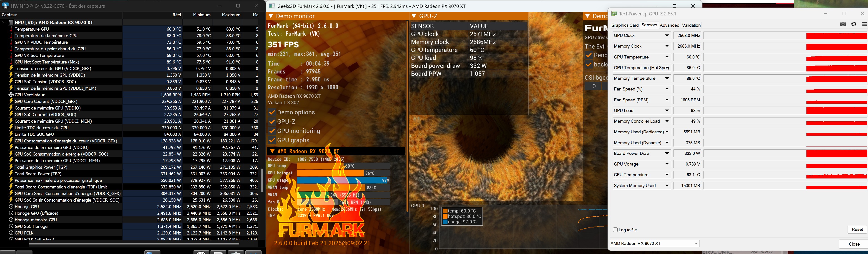
Task: Click the thermometer icon beside Température GPU row
Action: [11, 29]
